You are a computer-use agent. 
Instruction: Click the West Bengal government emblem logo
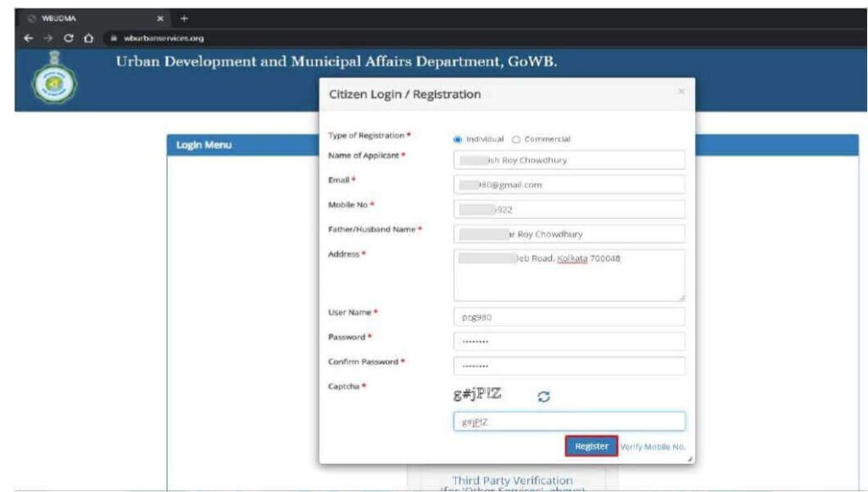(x=54, y=78)
